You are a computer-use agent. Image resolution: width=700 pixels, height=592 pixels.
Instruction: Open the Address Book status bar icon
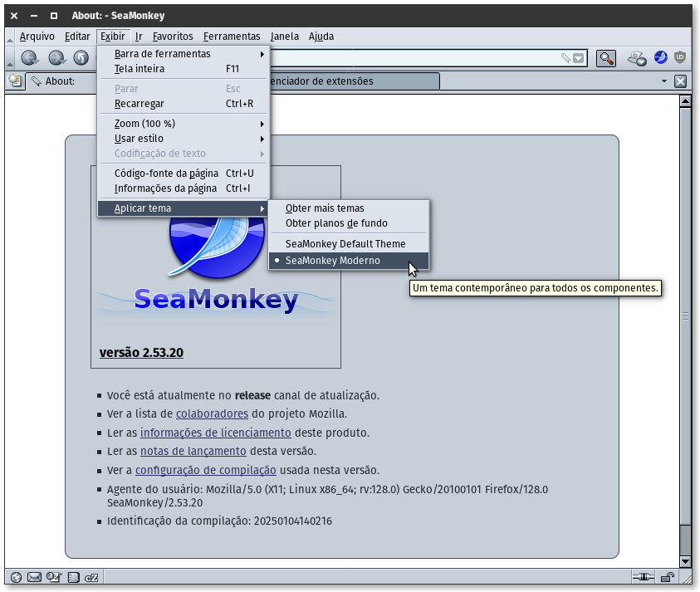pyautogui.click(x=73, y=577)
